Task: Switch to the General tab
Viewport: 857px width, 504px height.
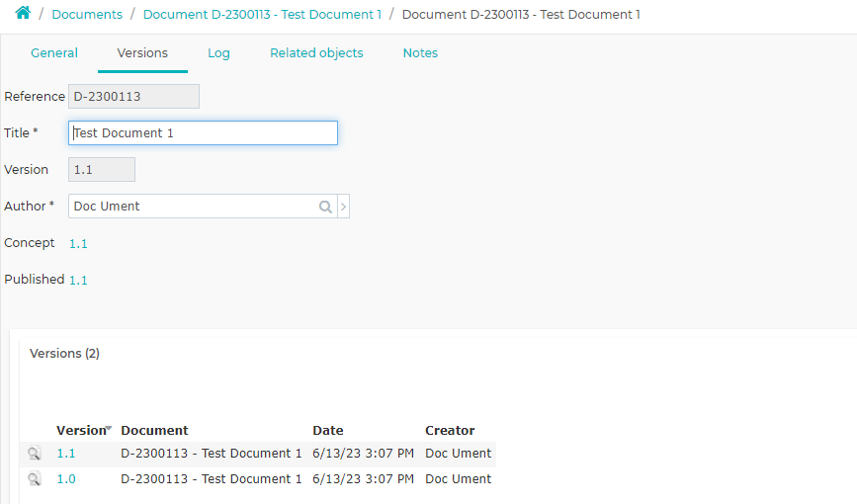Action: [54, 53]
